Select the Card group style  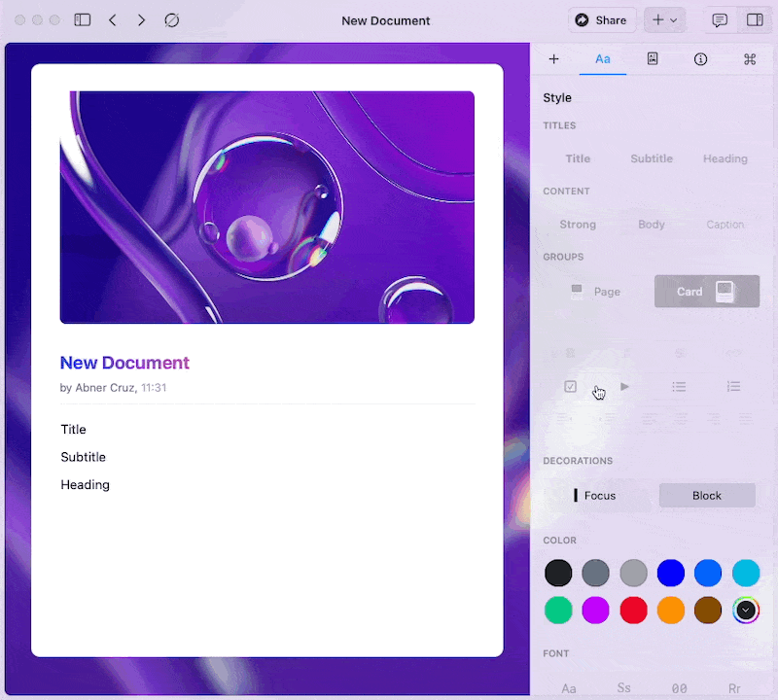706,292
